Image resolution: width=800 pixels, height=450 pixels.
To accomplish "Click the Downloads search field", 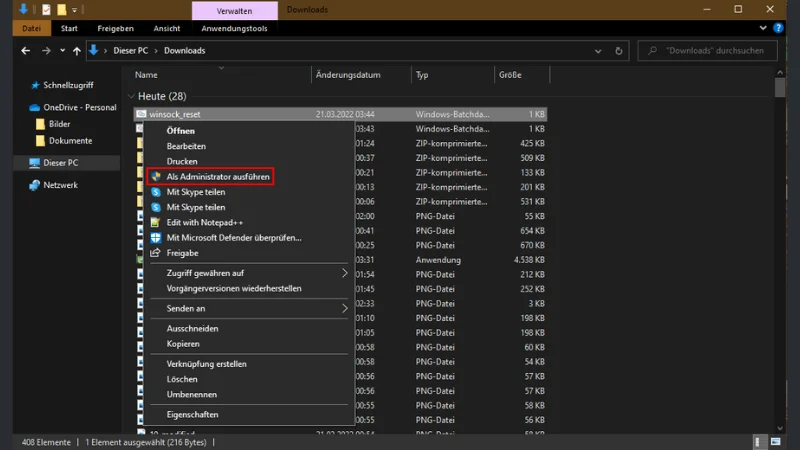I will (708, 51).
